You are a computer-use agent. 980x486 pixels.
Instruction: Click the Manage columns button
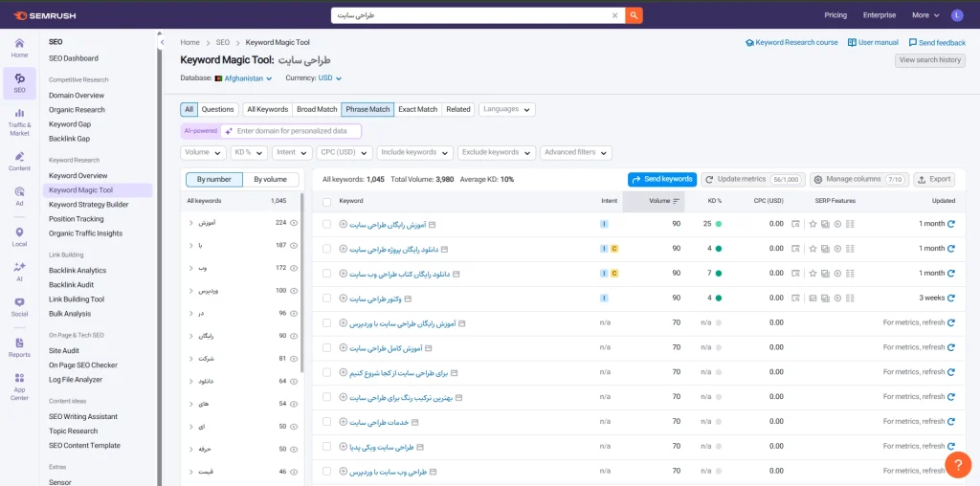tap(859, 179)
